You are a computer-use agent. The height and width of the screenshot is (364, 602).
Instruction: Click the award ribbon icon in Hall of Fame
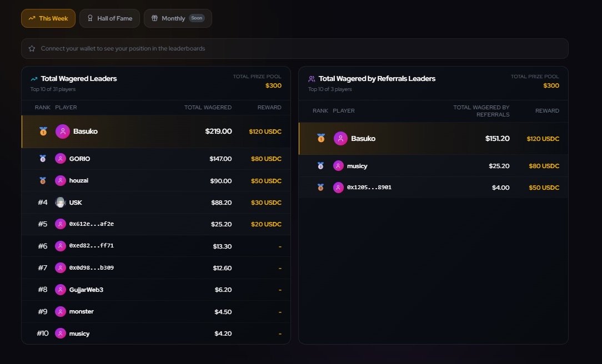(x=90, y=18)
